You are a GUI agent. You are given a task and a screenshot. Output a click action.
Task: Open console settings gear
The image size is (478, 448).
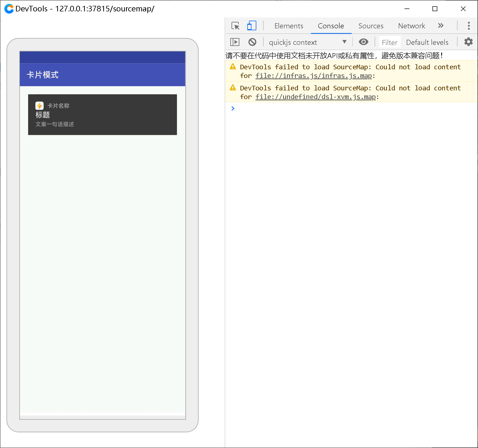(468, 42)
